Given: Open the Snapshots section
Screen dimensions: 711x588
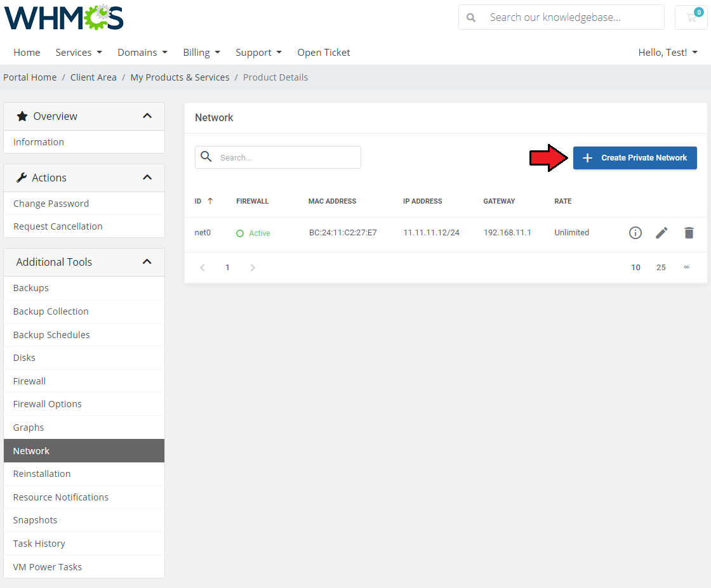Looking at the screenshot, I should coord(84,520).
